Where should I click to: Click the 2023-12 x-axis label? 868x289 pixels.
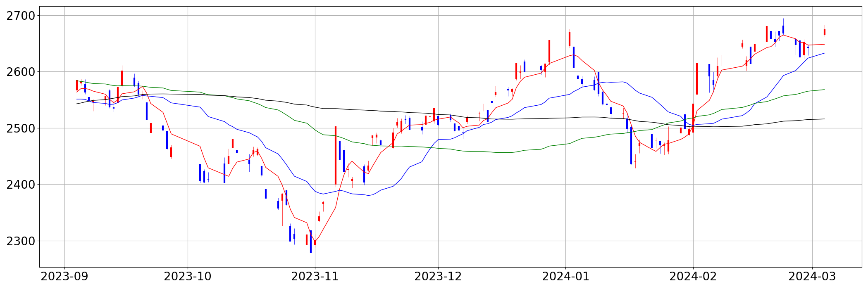438,277
